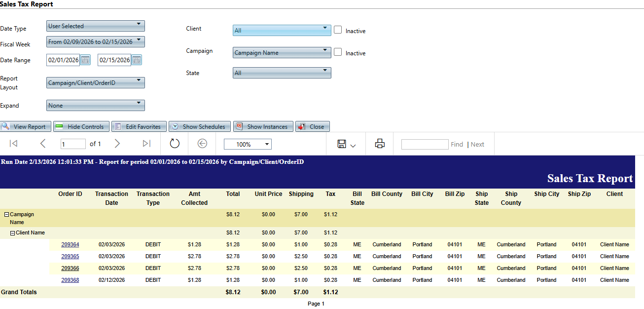Refresh the report with circular arrow
The width and height of the screenshot is (644, 309).
(175, 144)
